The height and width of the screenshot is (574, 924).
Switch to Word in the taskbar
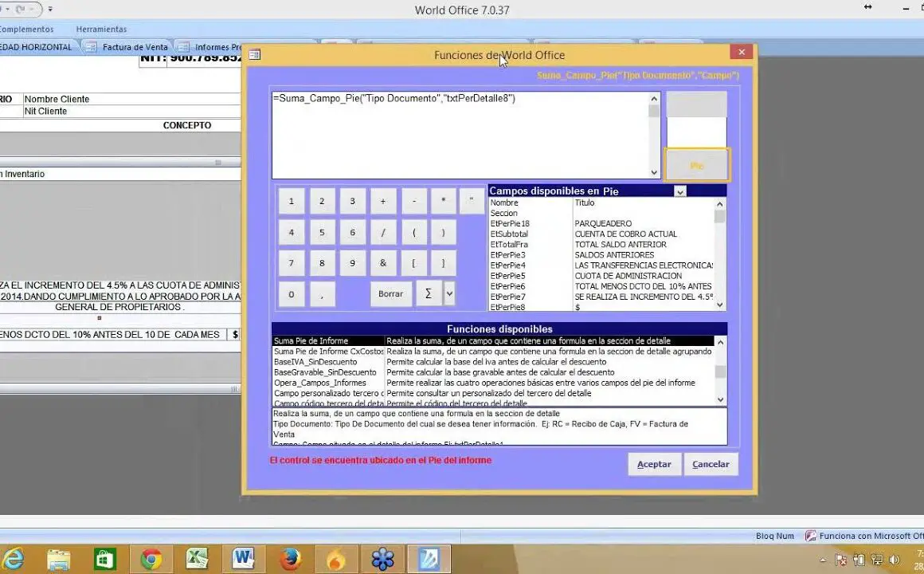(243, 558)
